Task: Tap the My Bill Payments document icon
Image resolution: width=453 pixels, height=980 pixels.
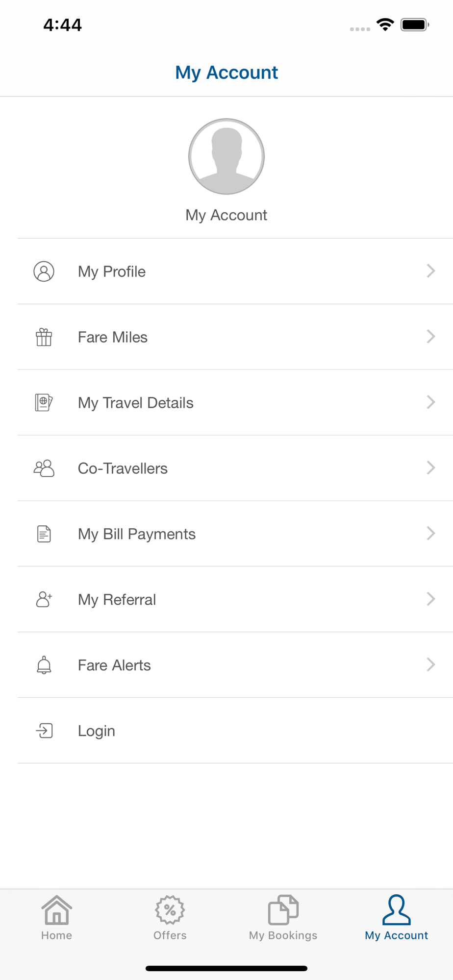Action: coord(44,534)
